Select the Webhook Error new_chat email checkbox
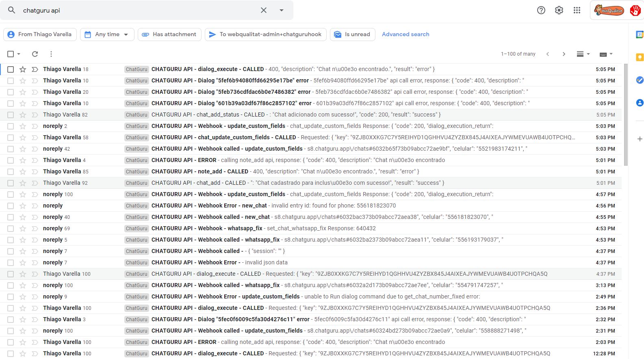The image size is (644, 359). pyautogui.click(x=11, y=206)
